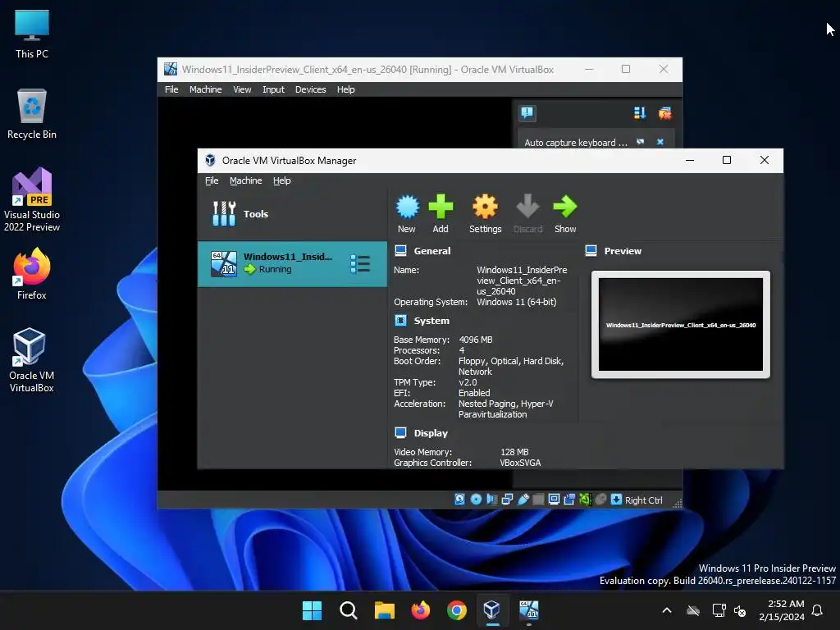Viewport: 840px width, 630px height.
Task: Click the USB devices status icon
Action: (523, 500)
